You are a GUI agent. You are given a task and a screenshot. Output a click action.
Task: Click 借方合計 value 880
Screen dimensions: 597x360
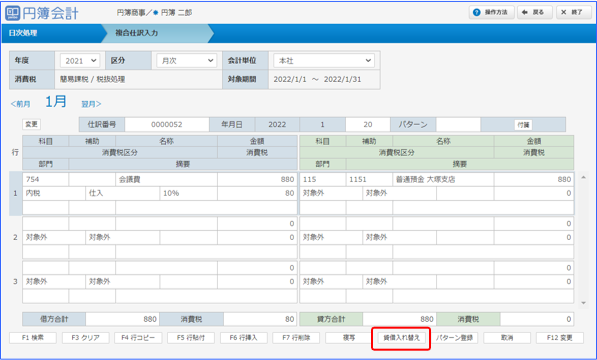122,319
